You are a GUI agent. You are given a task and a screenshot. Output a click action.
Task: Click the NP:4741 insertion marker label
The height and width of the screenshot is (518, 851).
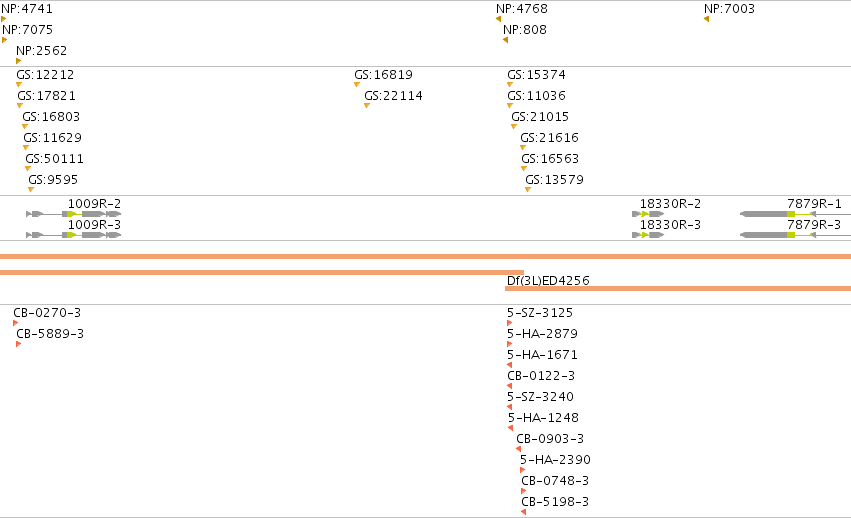coord(27,9)
